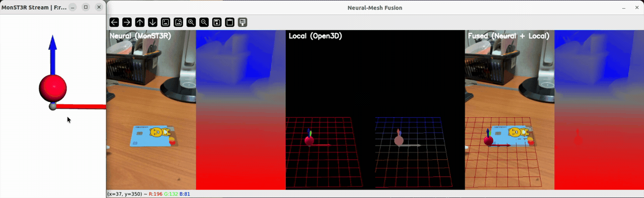Click the zoom in magnifier icon
The width and height of the screenshot is (644, 198).
pos(191,22)
